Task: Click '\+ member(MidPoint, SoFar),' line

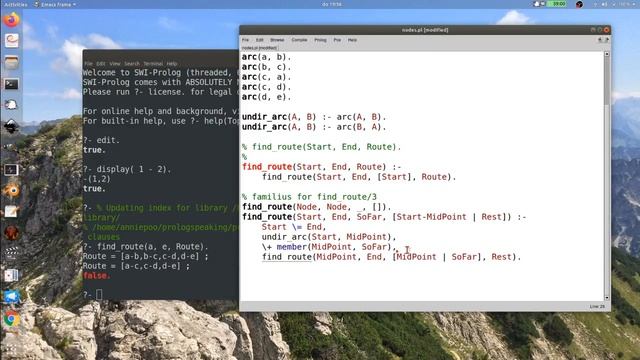Action: coord(329,247)
